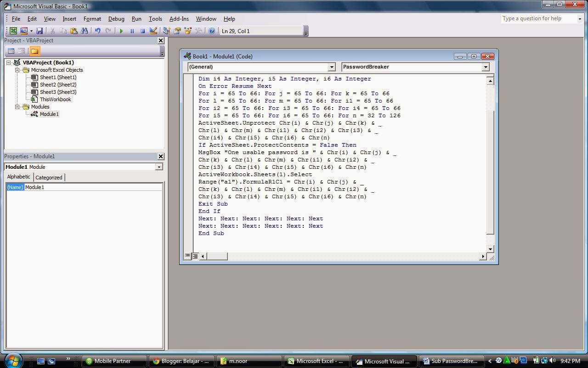The width and height of the screenshot is (588, 368).
Task: Click the Reset (stop) toolbar icon
Action: pyautogui.click(x=142, y=31)
